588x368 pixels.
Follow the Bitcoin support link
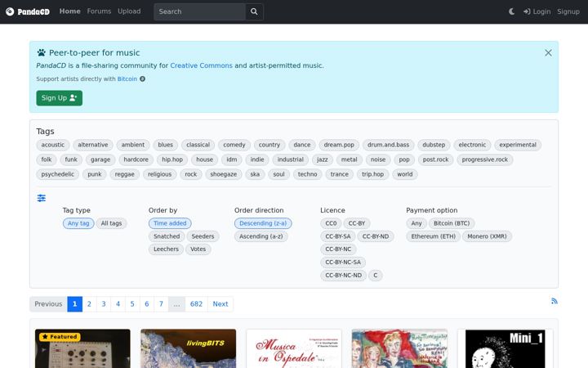(x=127, y=79)
